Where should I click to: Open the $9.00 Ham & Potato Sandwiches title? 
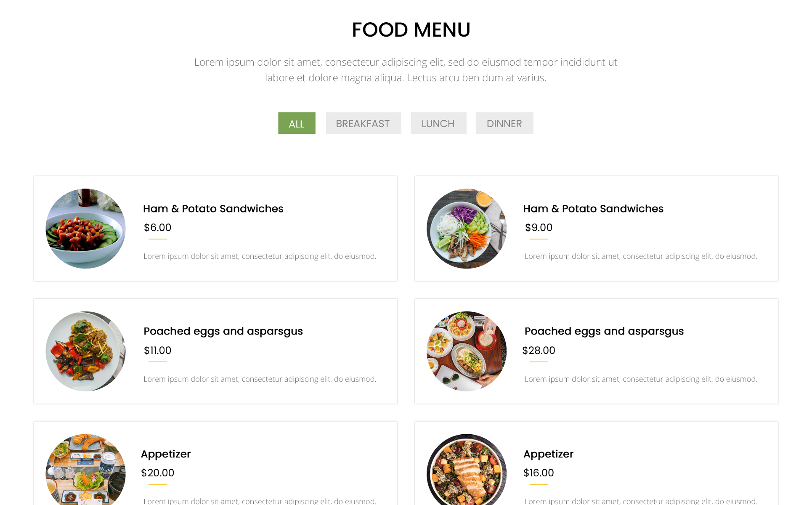click(593, 209)
